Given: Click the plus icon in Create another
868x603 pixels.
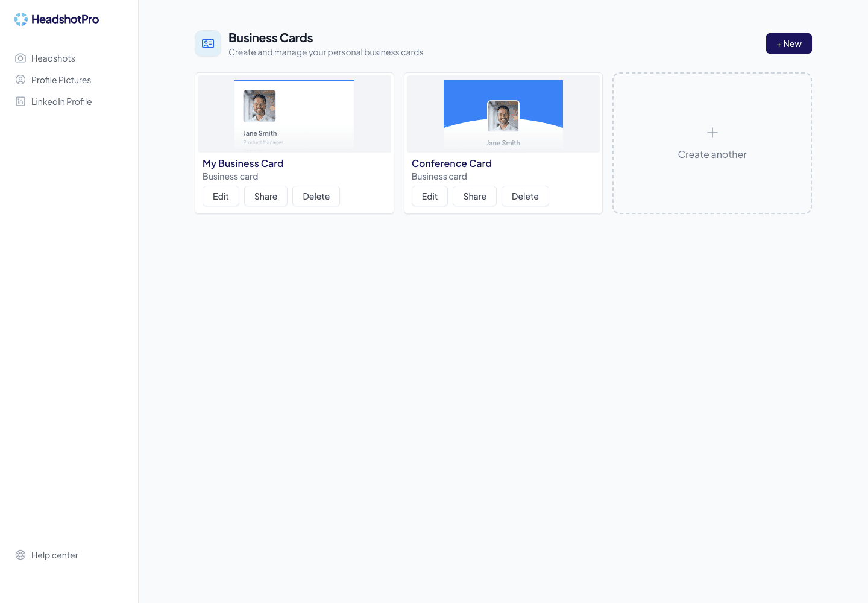Looking at the screenshot, I should pyautogui.click(x=712, y=133).
